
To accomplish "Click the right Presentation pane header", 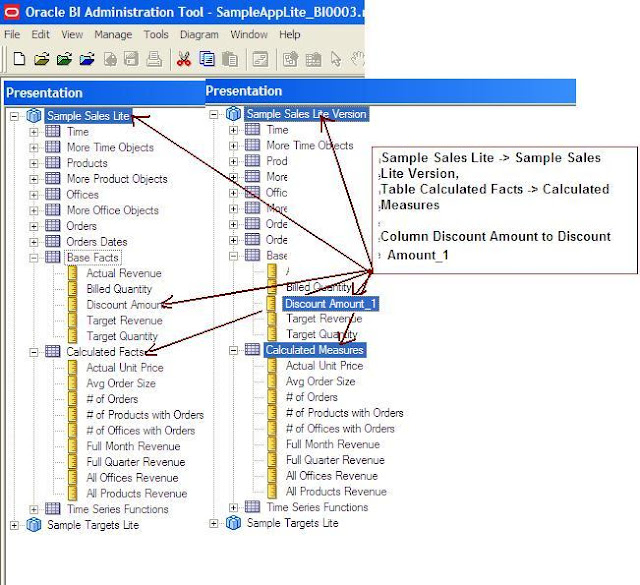I will (390, 91).
